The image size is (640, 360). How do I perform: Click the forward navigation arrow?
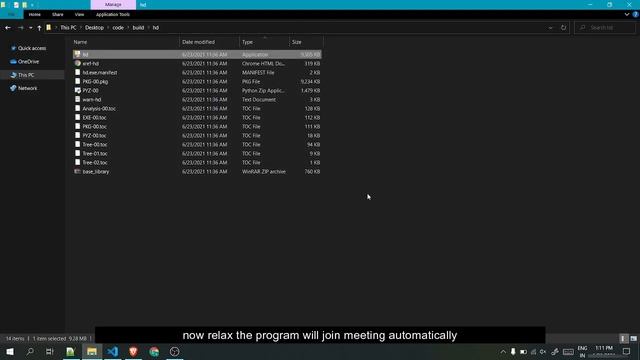[x=20, y=28]
